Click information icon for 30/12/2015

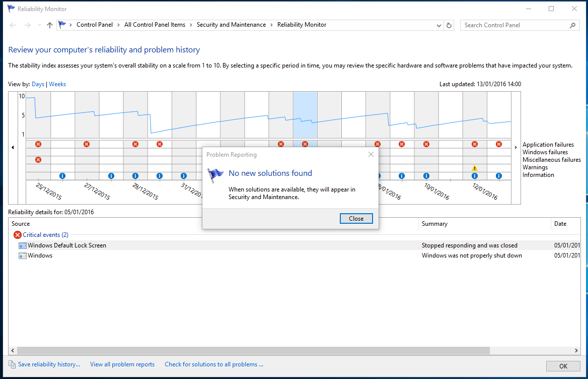coord(160,175)
